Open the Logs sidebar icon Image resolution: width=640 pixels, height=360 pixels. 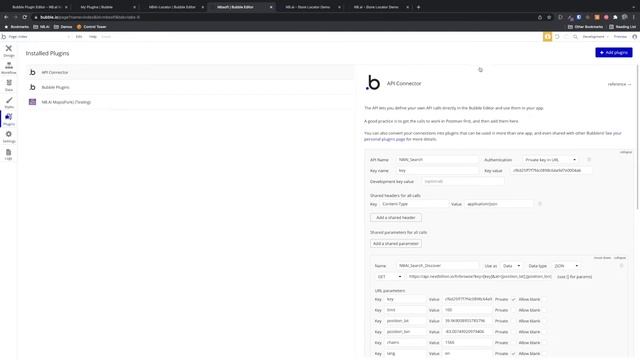9,154
